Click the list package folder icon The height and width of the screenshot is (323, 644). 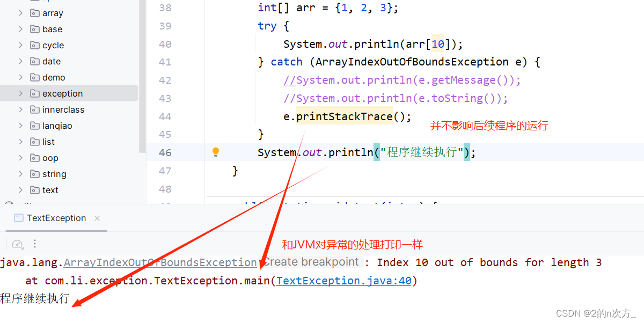35,142
